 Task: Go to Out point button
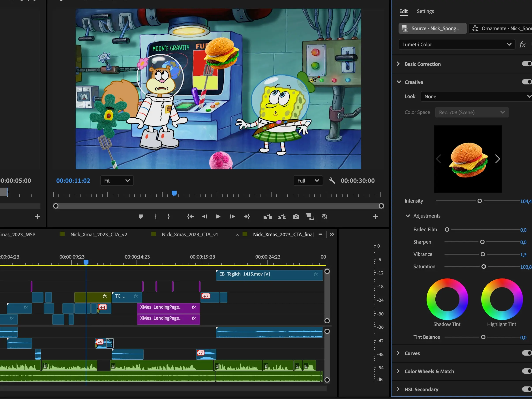247,216
